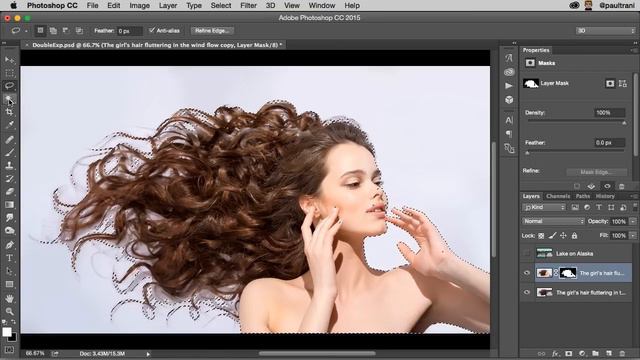Open the 3D panel cube icon

point(509,100)
